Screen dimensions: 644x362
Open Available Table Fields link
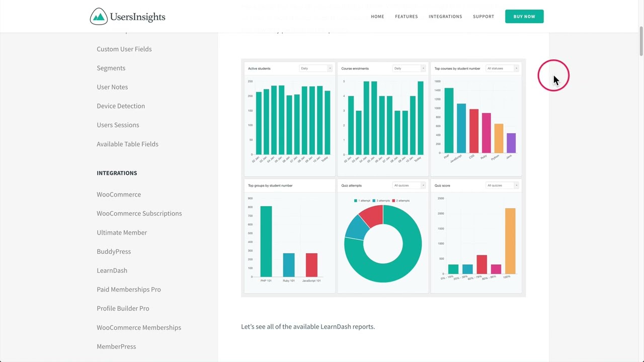coord(127,144)
